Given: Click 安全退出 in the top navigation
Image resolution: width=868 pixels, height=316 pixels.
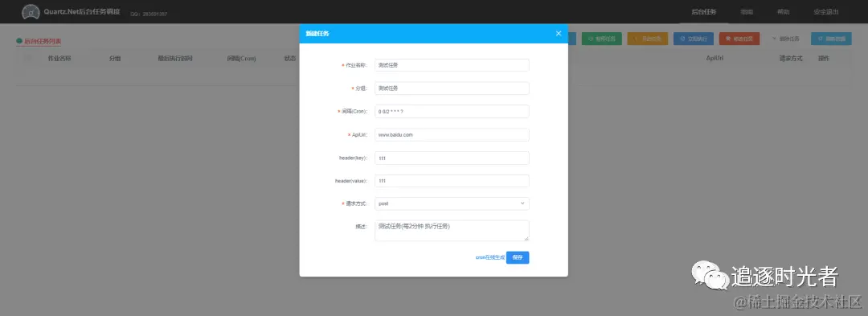Looking at the screenshot, I should (826, 11).
